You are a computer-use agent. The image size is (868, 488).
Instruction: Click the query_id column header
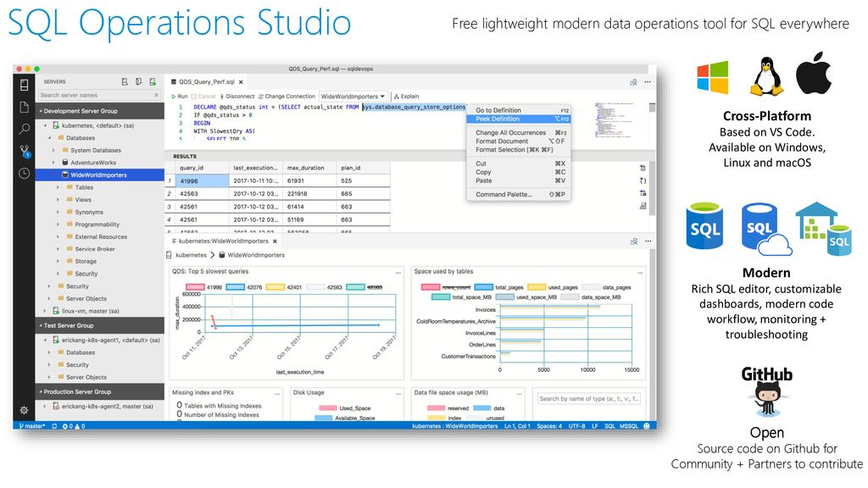[202, 168]
